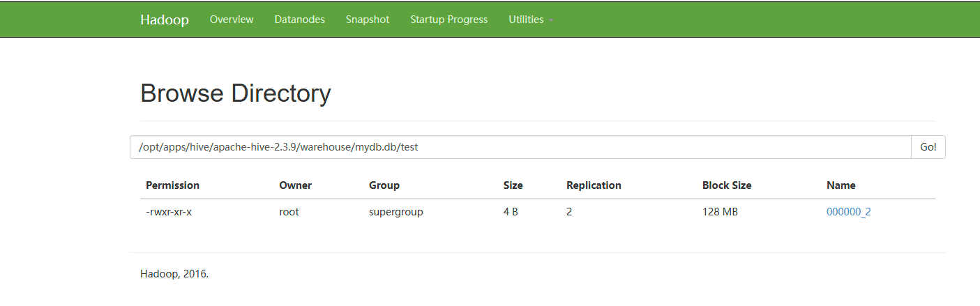Focus the directory path input field
This screenshot has height=306, width=980.
[x=520, y=147]
